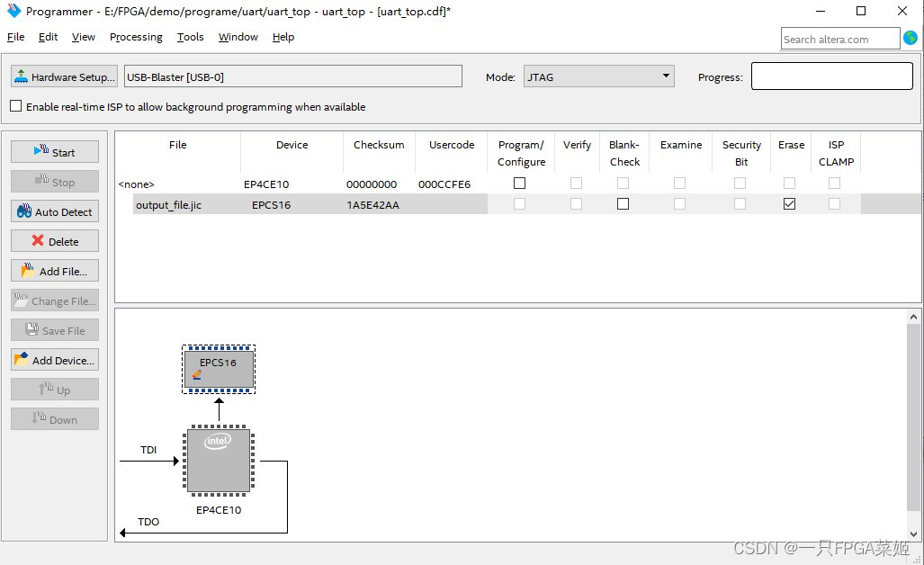Viewport: 924px width, 565px height.
Task: Uncheck Erase for output_file.jic
Action: pos(790,204)
